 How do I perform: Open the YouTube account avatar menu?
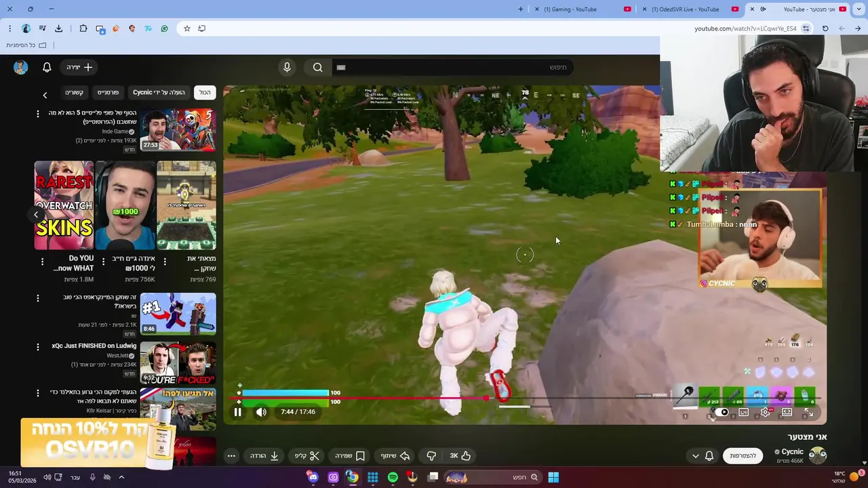[20, 67]
